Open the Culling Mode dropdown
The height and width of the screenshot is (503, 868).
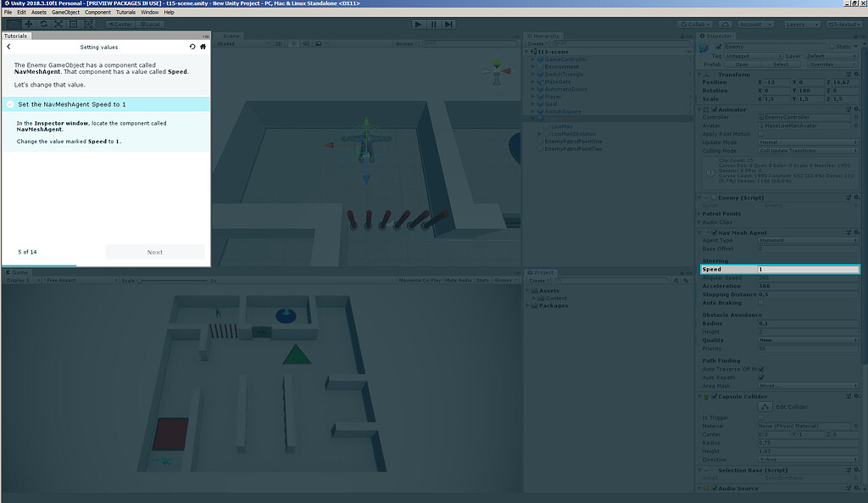805,150
